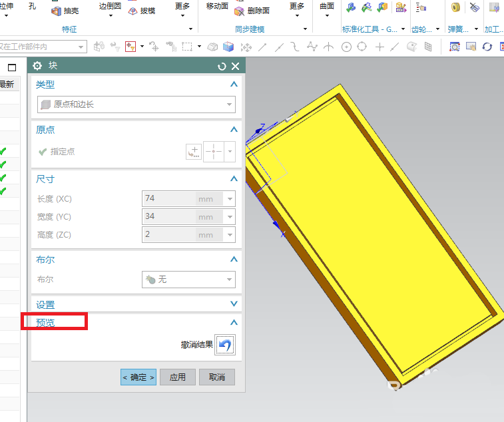Open the width (YC) value options arrow

click(x=230, y=217)
